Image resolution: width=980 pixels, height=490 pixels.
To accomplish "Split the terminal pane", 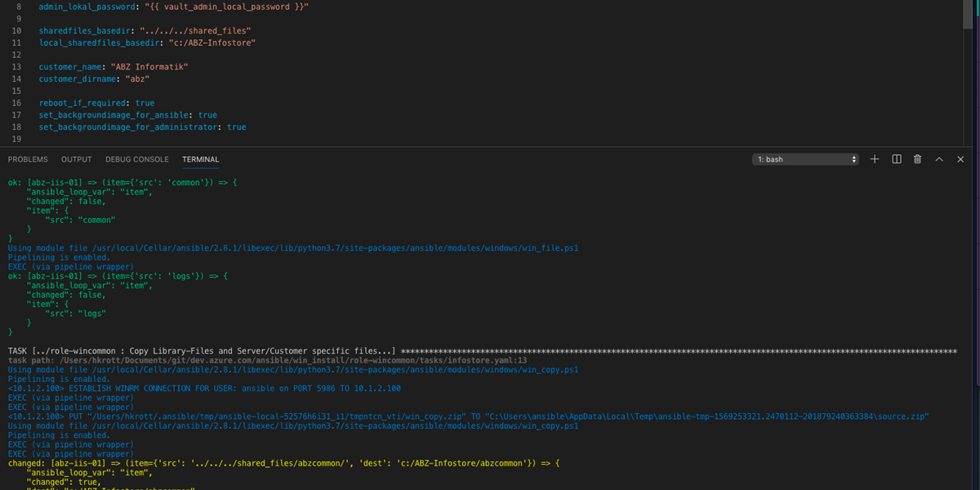I will pos(896,159).
